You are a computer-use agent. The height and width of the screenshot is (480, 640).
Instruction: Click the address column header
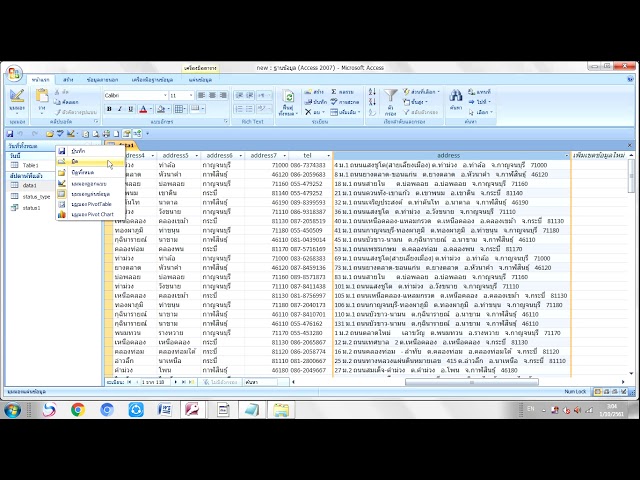tap(451, 156)
